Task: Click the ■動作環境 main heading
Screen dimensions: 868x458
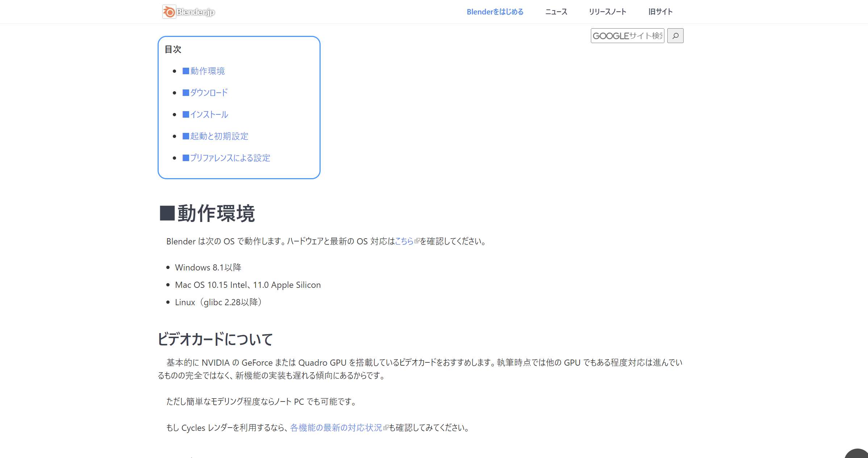Action: coord(207,213)
